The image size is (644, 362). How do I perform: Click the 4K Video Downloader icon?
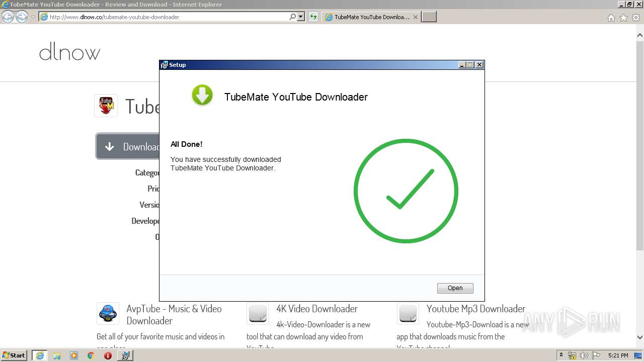(258, 314)
